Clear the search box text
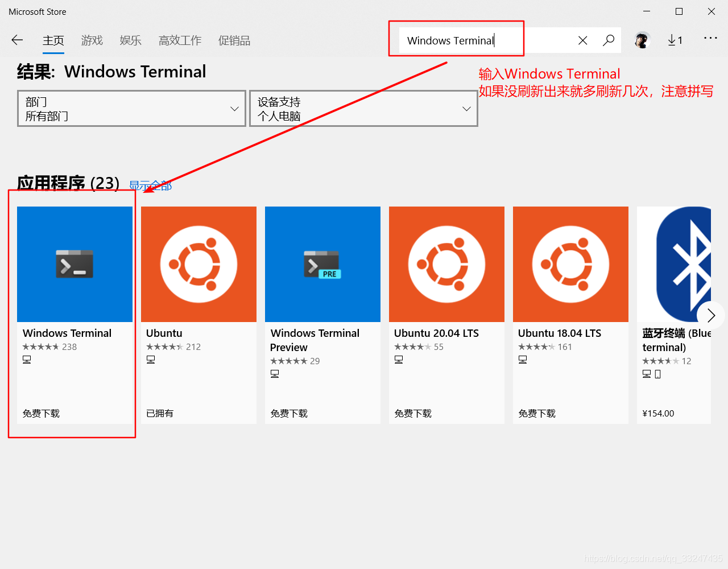 pyautogui.click(x=583, y=40)
